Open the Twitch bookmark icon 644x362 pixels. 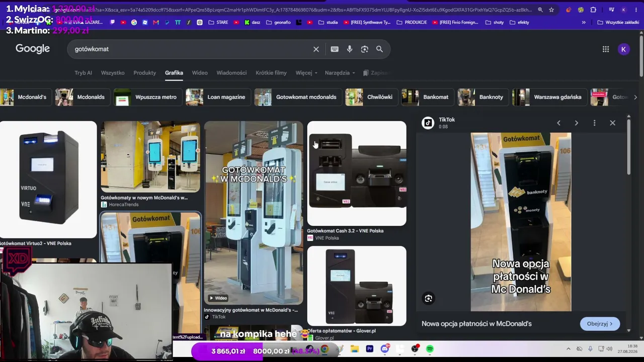(x=112, y=22)
